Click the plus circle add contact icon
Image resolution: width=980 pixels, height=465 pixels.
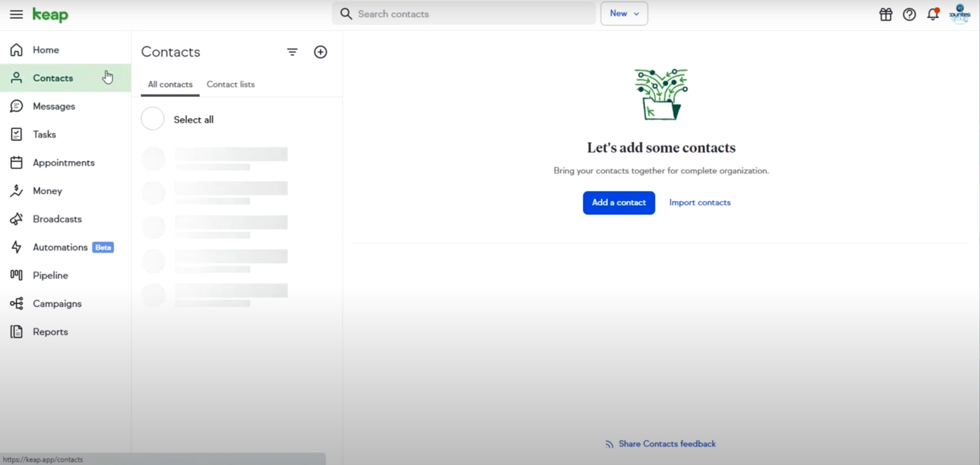click(x=320, y=52)
